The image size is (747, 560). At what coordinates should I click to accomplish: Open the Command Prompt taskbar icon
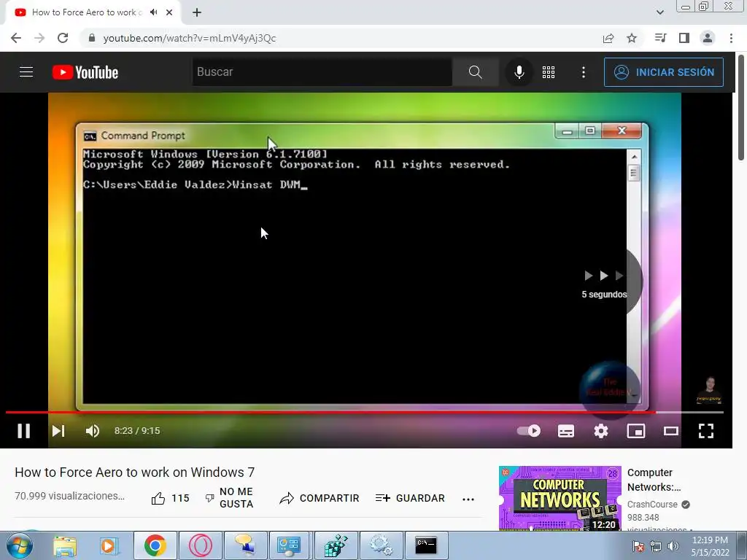[x=425, y=545]
